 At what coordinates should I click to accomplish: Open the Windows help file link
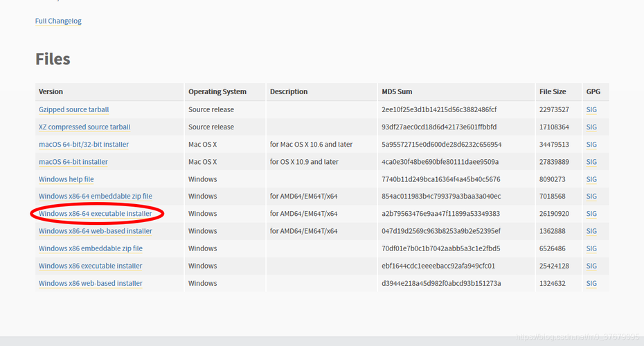coord(66,179)
